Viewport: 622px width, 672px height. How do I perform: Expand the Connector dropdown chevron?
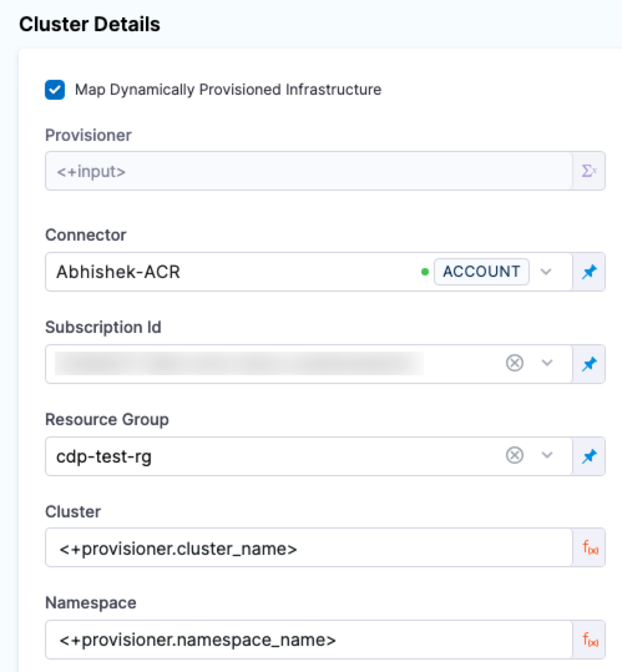coord(547,272)
